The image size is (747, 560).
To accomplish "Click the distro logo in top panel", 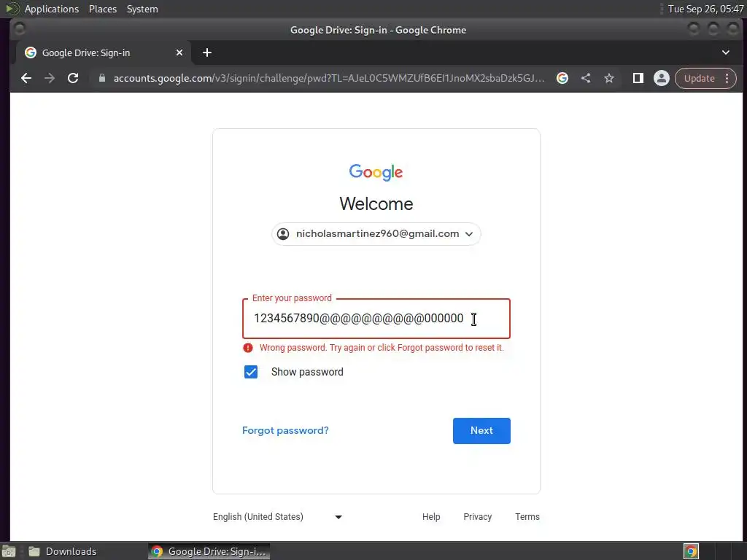I will (x=12, y=9).
